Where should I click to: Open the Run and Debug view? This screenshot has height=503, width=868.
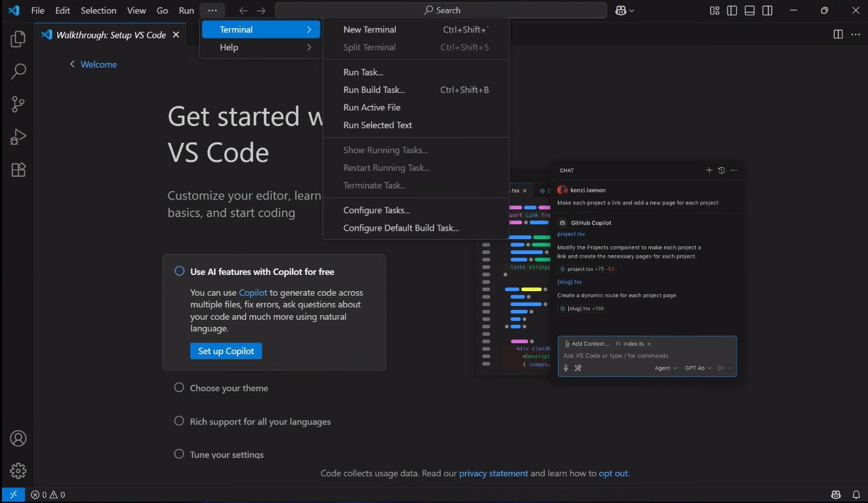pos(18,137)
